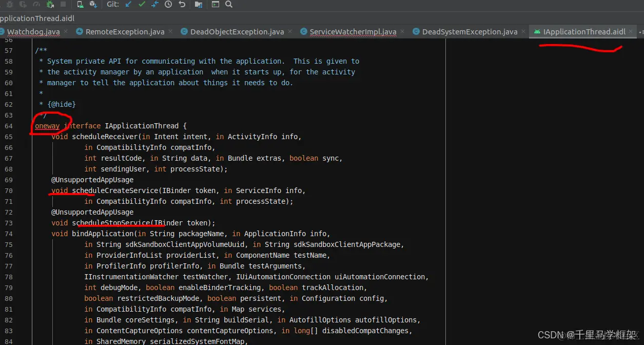Click 'scheduleCreateService' method name
This screenshot has height=345, width=644.
115,190
